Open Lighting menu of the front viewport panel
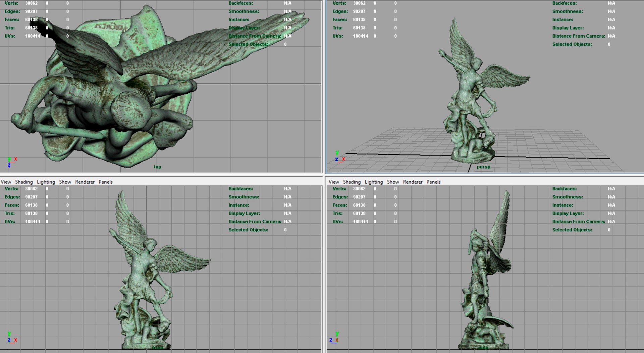 [46, 182]
